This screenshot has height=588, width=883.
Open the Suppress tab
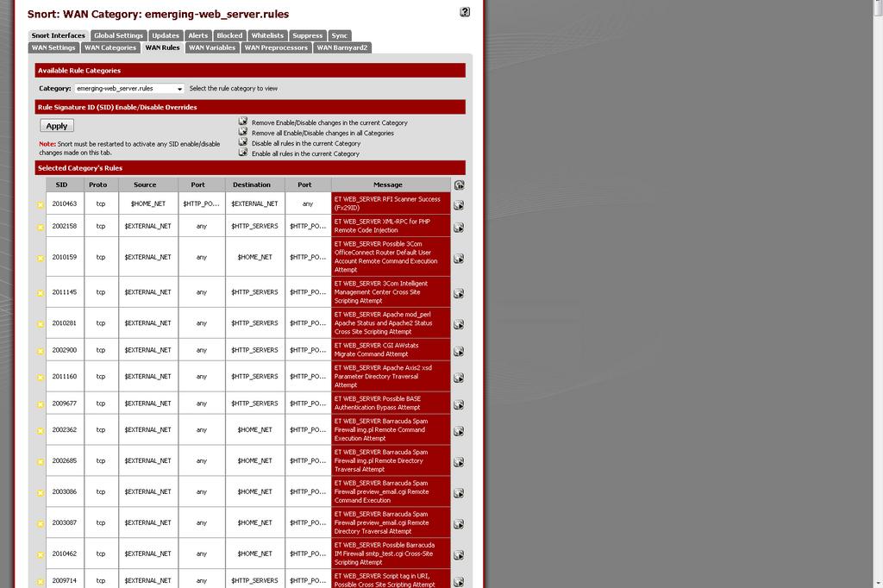tap(307, 35)
